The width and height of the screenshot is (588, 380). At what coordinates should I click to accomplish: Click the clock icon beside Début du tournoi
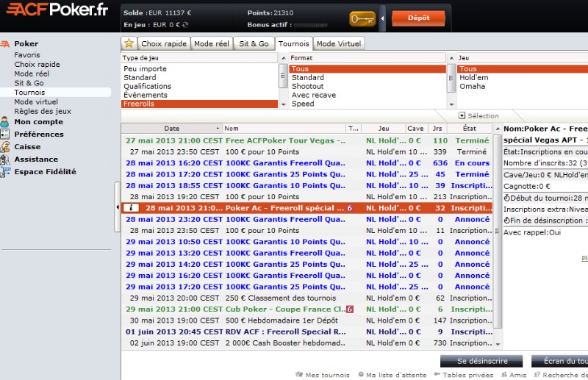pos(506,198)
